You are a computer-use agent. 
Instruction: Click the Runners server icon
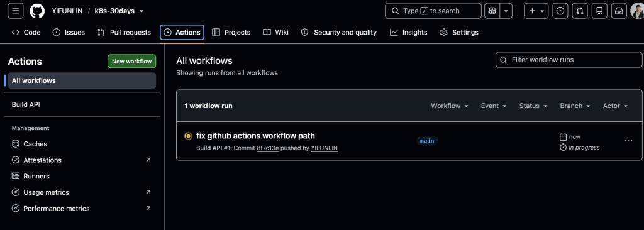point(16,176)
